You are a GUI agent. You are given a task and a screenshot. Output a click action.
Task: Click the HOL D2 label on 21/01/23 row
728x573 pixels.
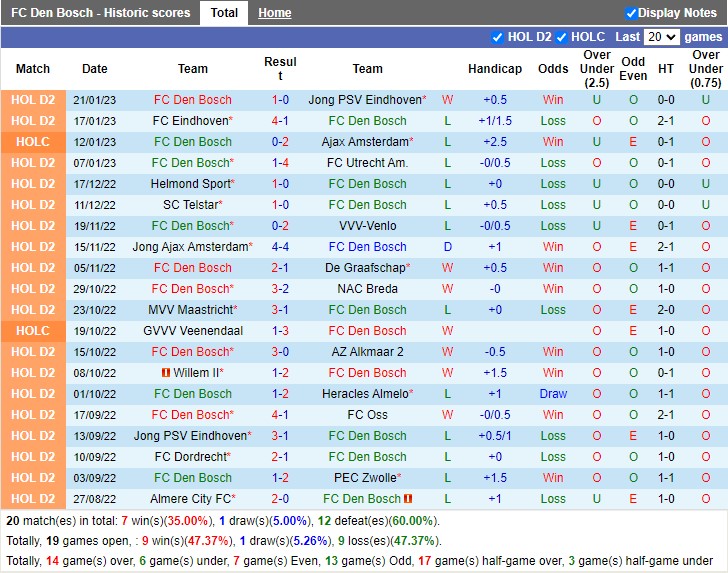click(x=33, y=100)
